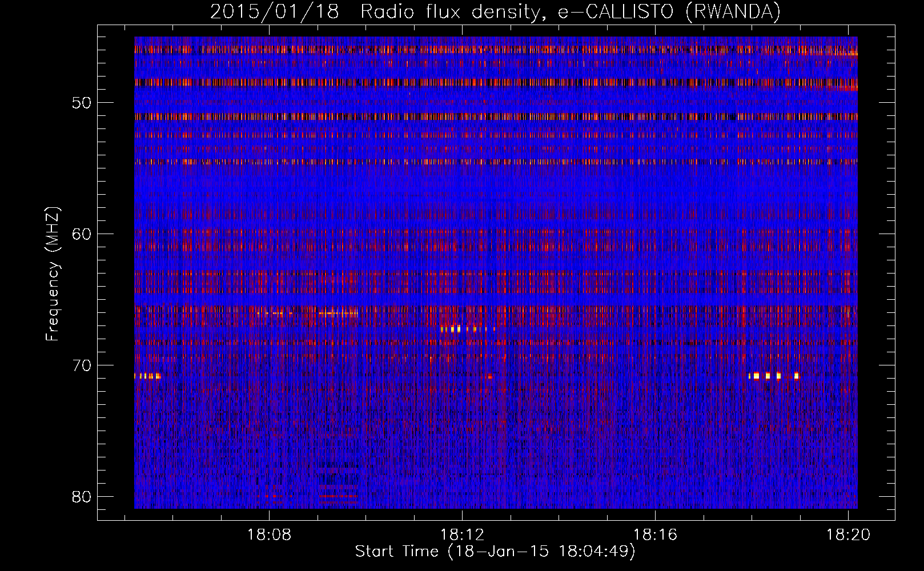Image resolution: width=924 pixels, height=571 pixels.
Task: Click the 18:20 time tick label
Action: pos(848,535)
